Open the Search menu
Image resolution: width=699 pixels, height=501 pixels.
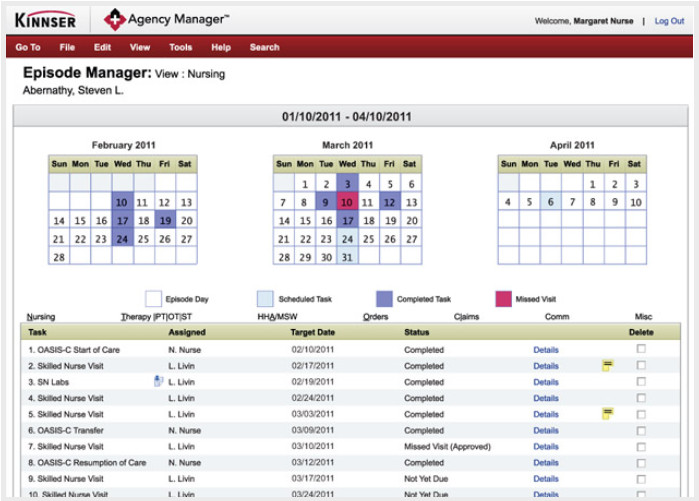point(264,47)
